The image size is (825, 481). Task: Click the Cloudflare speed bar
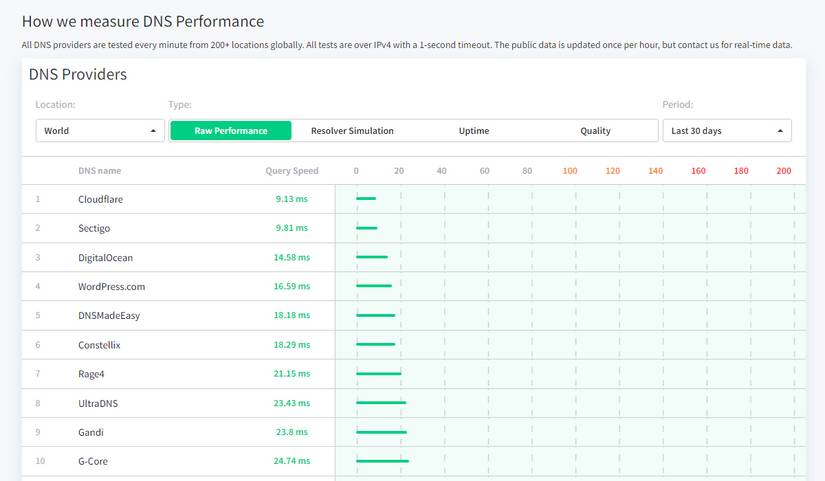pyautogui.click(x=366, y=198)
